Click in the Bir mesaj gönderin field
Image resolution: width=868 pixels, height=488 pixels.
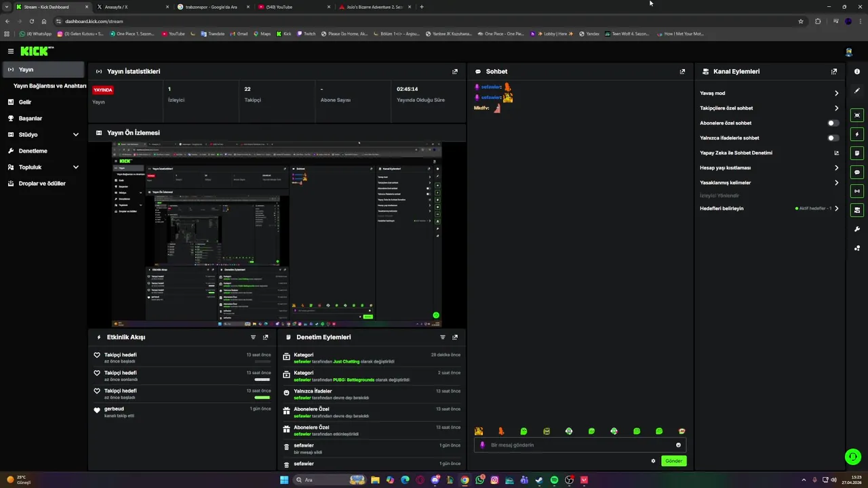(580, 445)
